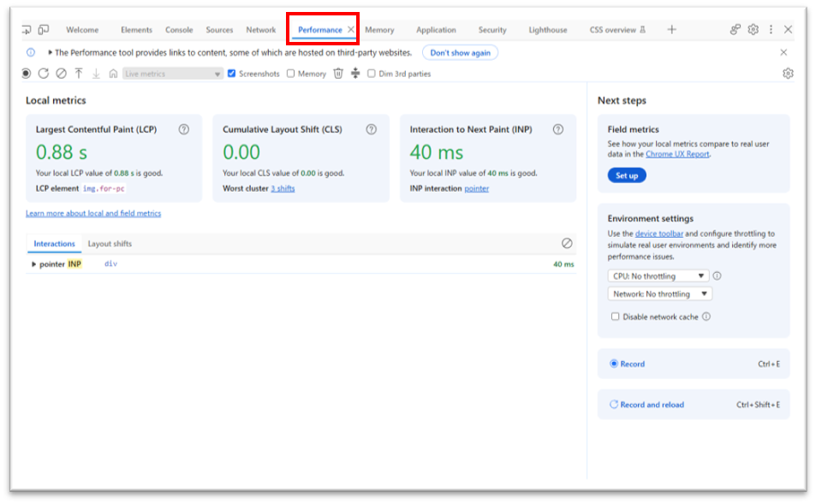Switch to the Layout shifts tab
816x504 pixels.
110,244
